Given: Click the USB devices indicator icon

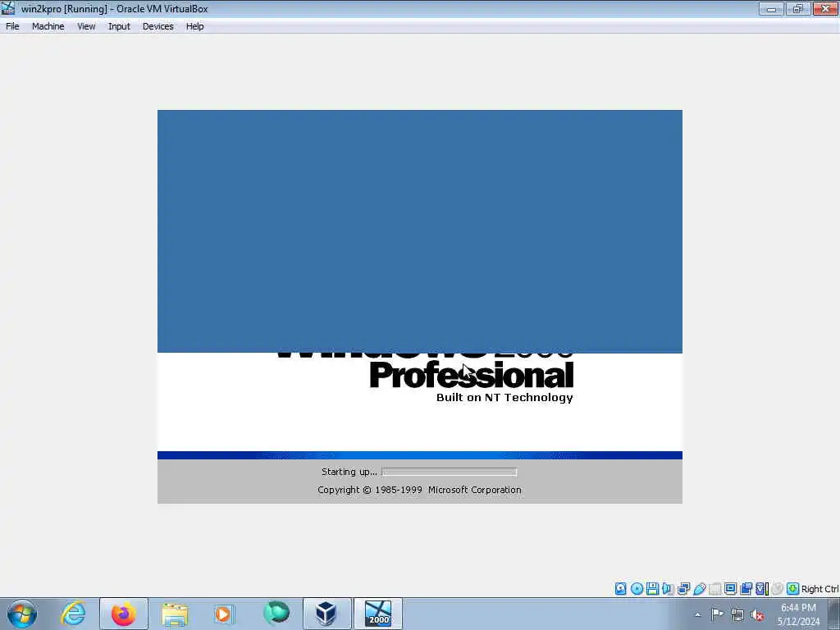Looking at the screenshot, I should 699,589.
